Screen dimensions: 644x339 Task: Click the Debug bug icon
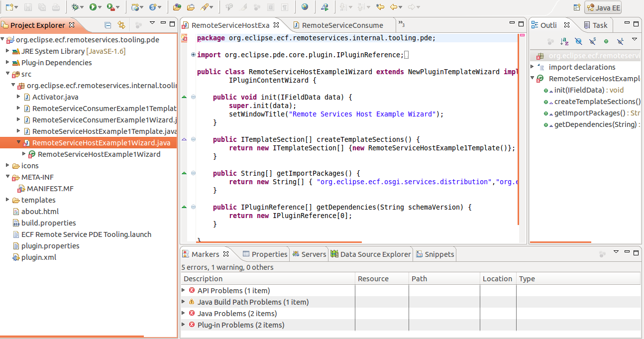pyautogui.click(x=75, y=7)
